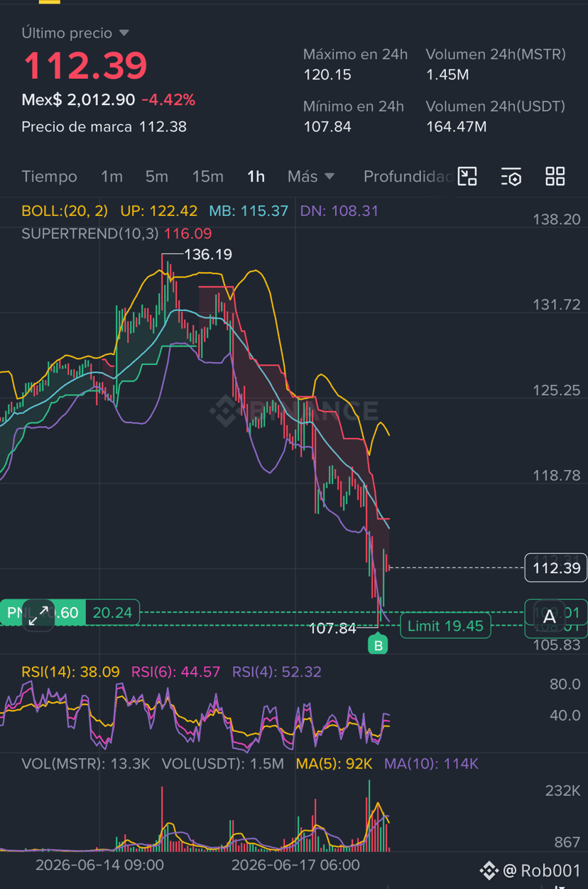Tap the 136.19 high price label
The image size is (588, 889).
click(208, 254)
